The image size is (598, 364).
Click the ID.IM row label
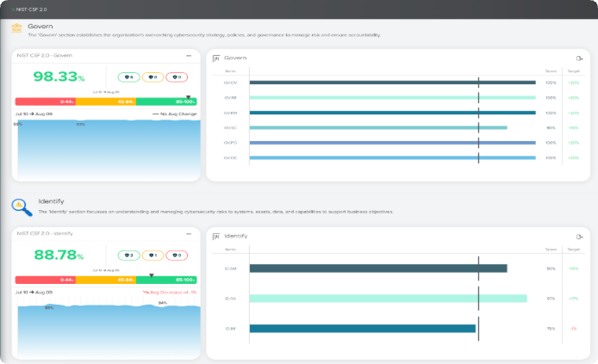[x=230, y=329]
